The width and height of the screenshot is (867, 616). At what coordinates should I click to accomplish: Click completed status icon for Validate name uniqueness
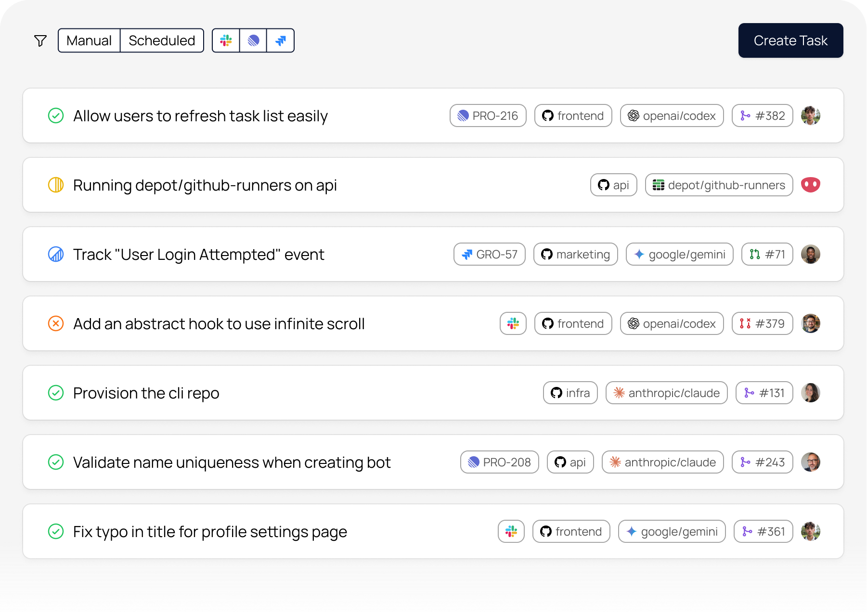point(56,462)
